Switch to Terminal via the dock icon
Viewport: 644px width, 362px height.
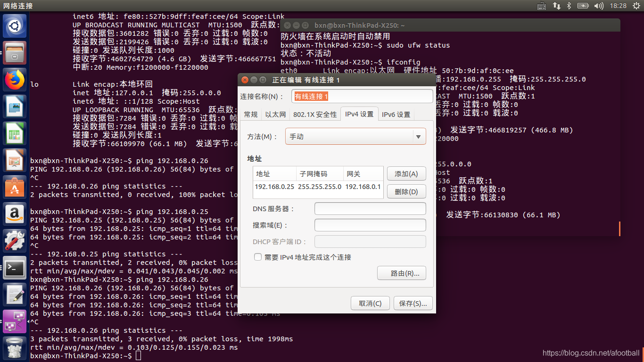click(15, 268)
